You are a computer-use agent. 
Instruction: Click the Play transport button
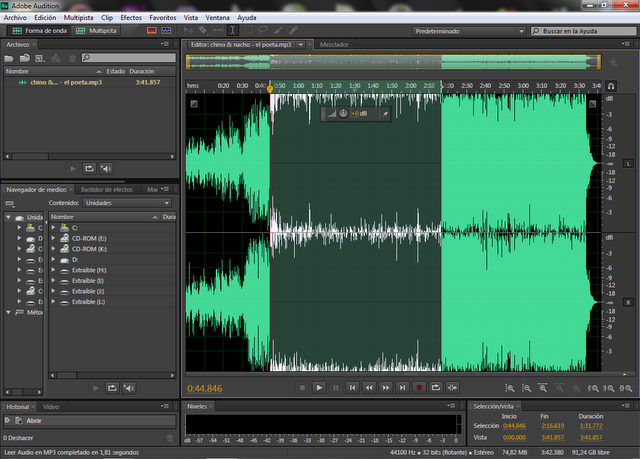tap(319, 388)
